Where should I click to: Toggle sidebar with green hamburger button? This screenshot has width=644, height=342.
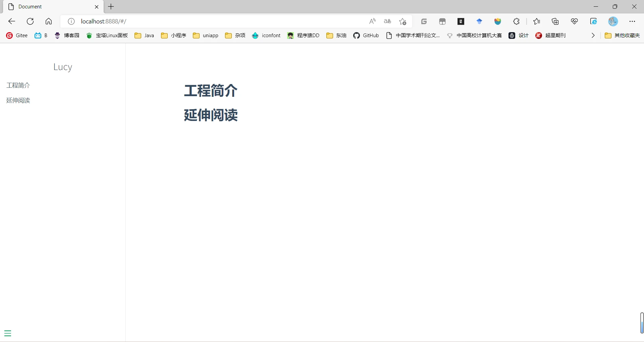[x=8, y=333]
